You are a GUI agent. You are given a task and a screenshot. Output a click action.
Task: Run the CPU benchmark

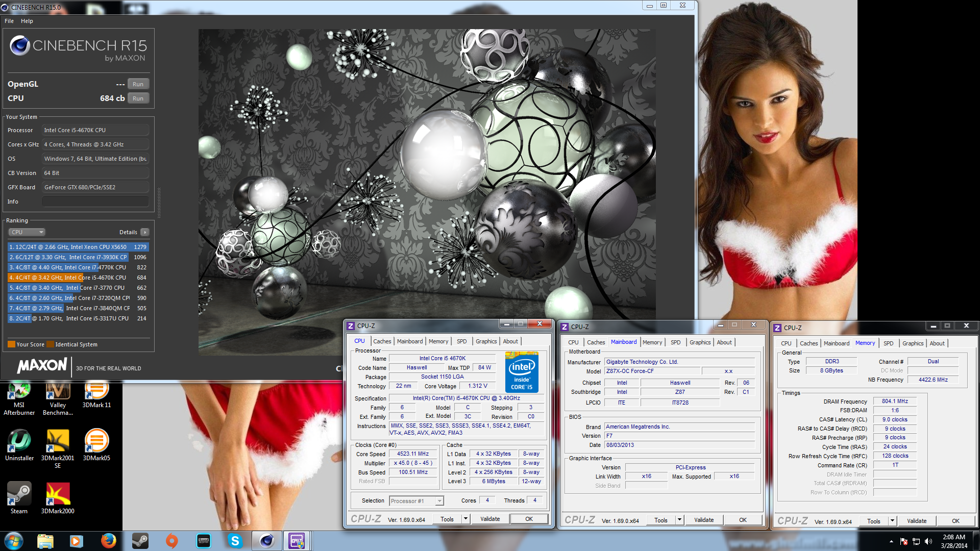(x=138, y=98)
